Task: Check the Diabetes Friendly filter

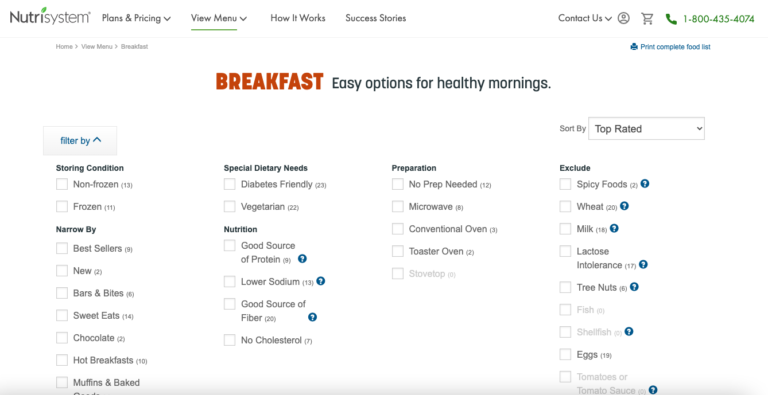Action: point(230,184)
